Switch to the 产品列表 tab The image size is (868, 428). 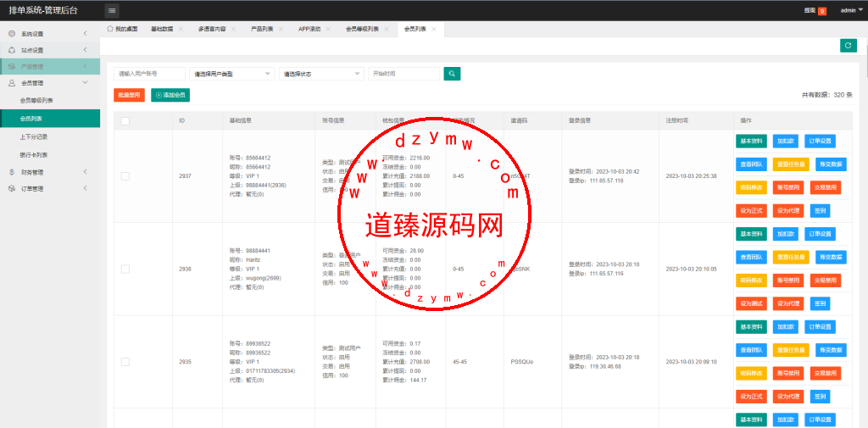tap(262, 29)
